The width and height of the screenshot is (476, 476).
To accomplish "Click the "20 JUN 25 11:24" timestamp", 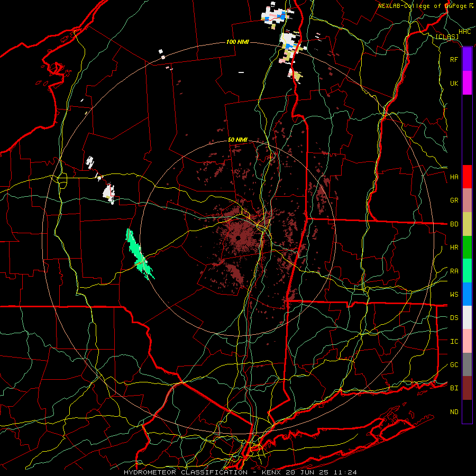I will [x=321, y=472].
